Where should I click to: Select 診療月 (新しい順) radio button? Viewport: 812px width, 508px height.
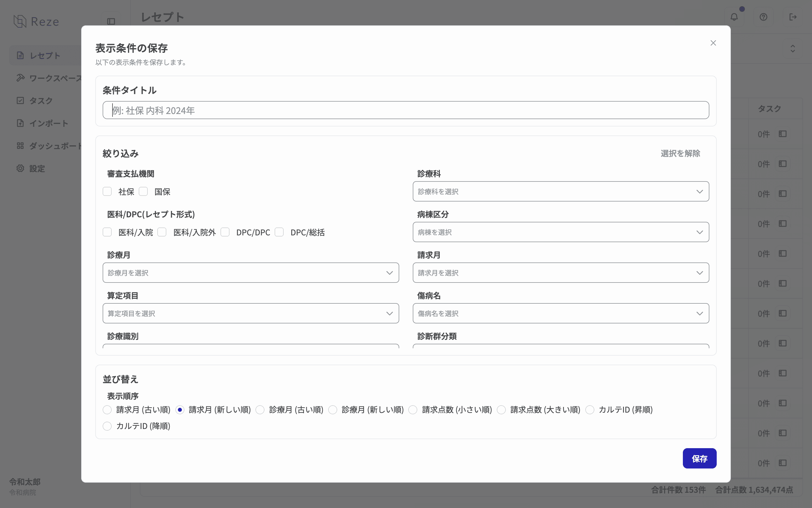click(x=332, y=410)
